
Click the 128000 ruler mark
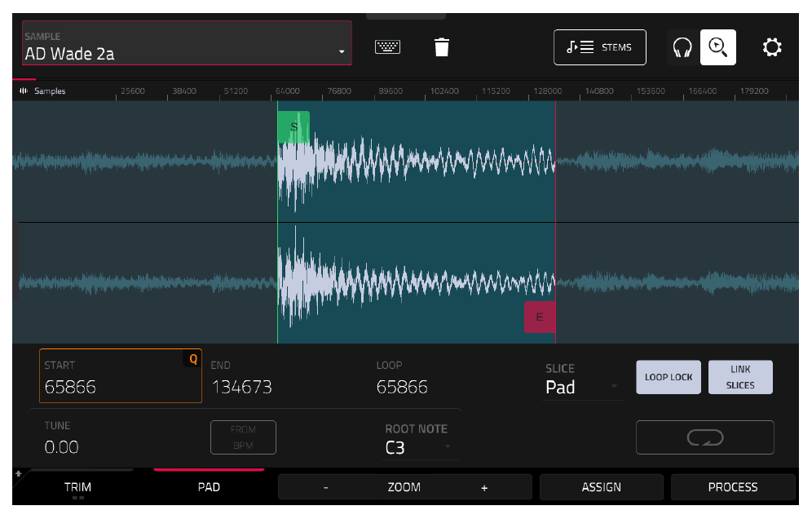click(547, 91)
